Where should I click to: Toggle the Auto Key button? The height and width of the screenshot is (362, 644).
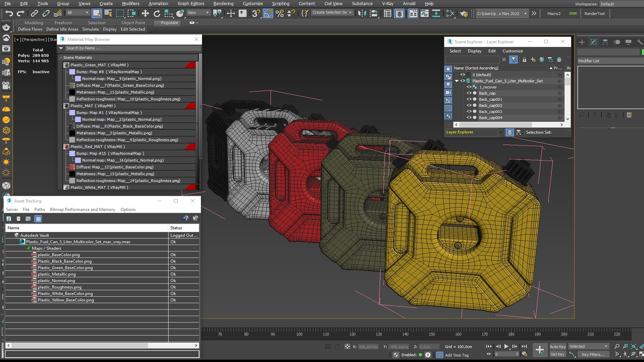point(557,347)
